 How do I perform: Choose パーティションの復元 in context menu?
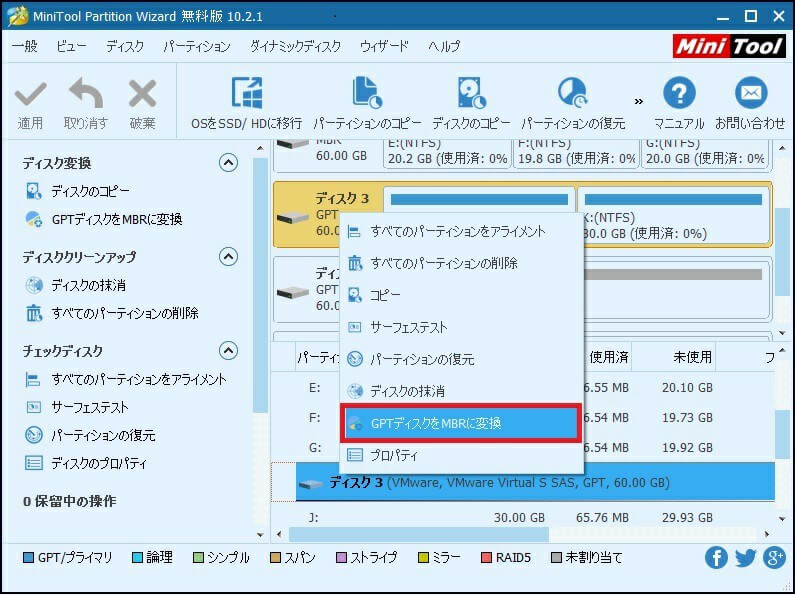[x=461, y=359]
